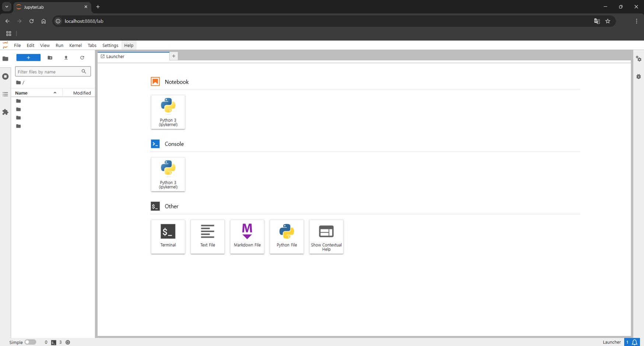Screen dimensions: 644x346
Task: Open the Running Terminals and Kernels sidebar
Action: [x=5, y=77]
